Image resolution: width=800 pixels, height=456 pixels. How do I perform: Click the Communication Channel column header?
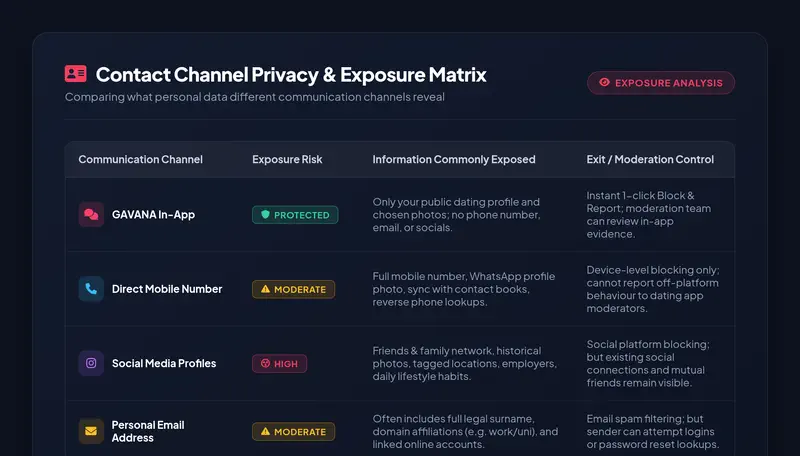pos(140,159)
